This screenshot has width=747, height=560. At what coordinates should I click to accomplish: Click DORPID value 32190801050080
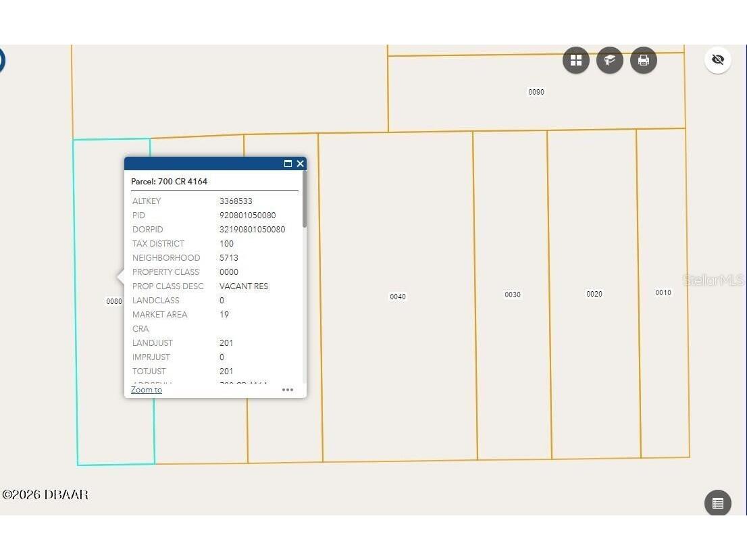[x=252, y=229]
